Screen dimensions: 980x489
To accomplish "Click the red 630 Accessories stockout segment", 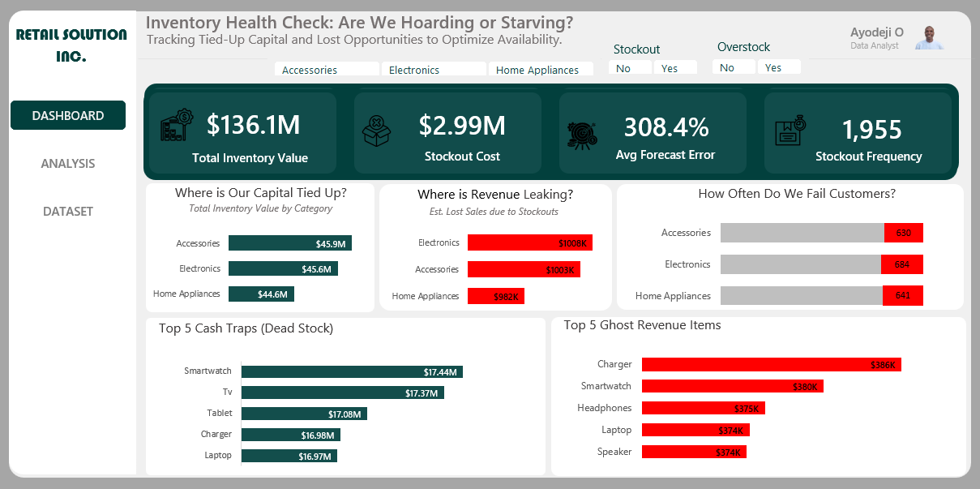I will 904,233.
